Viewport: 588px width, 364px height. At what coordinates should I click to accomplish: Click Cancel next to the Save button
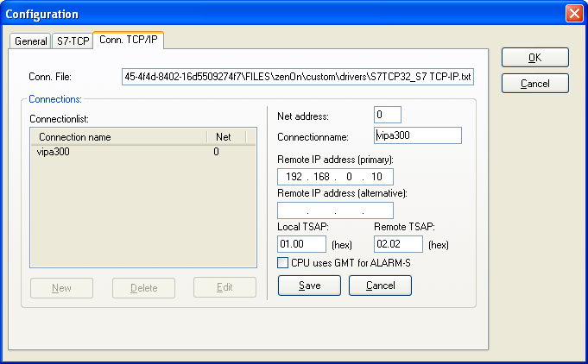point(380,286)
